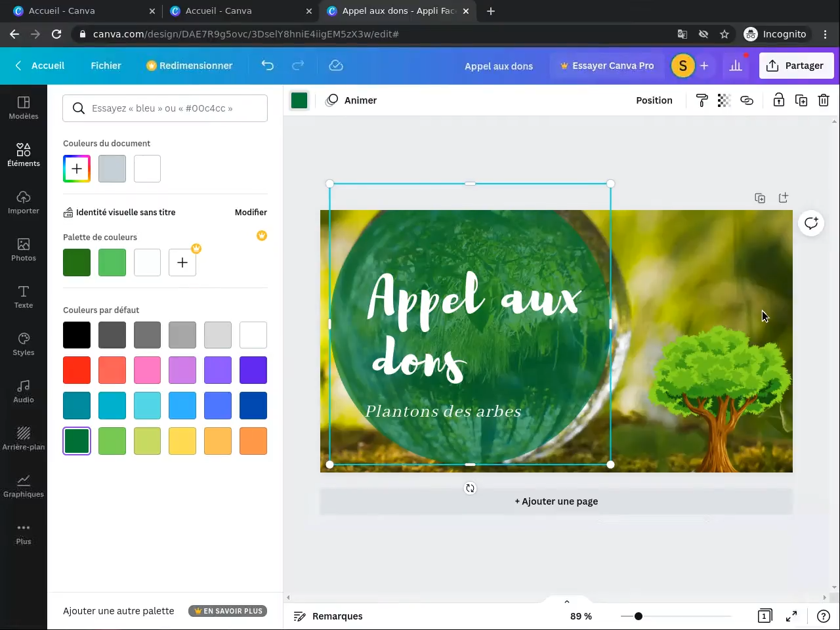
Task: Open a new browser tab
Action: point(491,11)
